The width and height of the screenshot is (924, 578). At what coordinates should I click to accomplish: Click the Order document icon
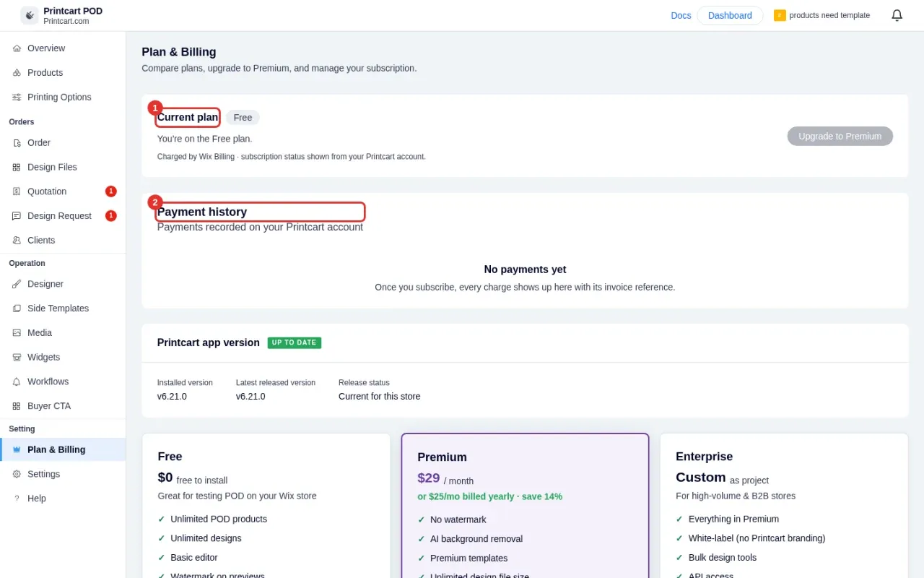tap(17, 143)
